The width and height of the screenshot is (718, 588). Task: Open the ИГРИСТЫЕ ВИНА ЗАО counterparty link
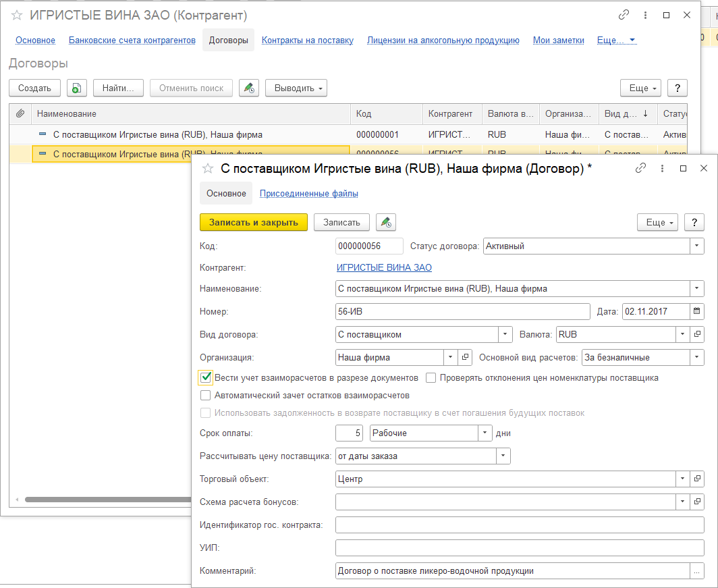[384, 267]
